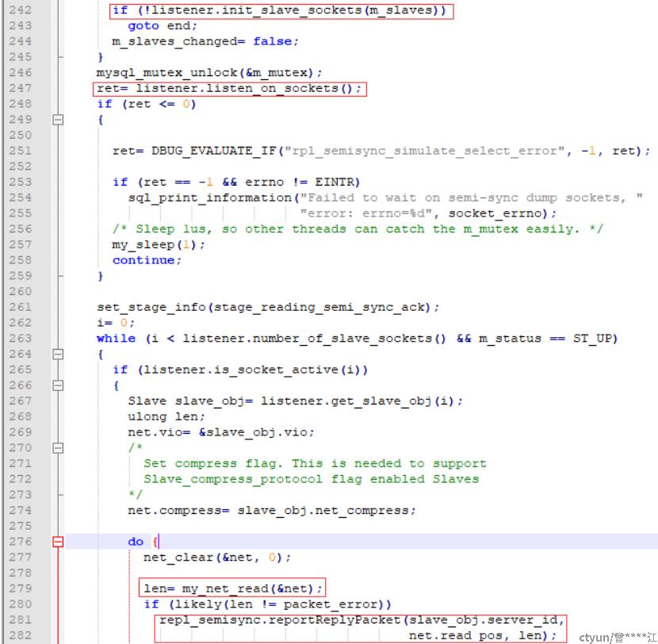Click the 'Sleep 1us' comment line

pos(358,229)
